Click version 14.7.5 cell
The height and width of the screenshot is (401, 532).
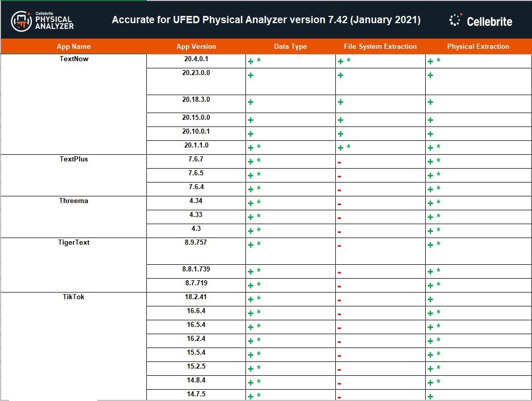pos(196,394)
